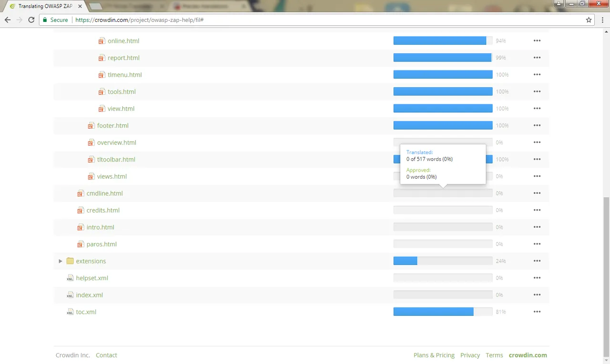
Task: Open more options for footer.html
Action: click(537, 126)
